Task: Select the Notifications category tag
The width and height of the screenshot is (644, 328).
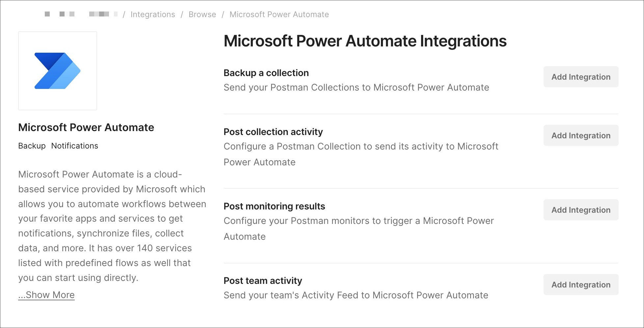Action: pos(74,146)
